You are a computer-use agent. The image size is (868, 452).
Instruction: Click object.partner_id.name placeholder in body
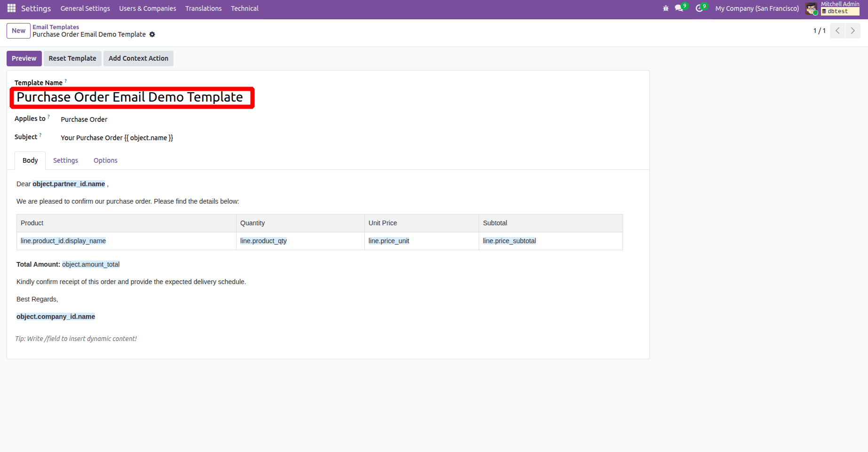click(x=69, y=184)
